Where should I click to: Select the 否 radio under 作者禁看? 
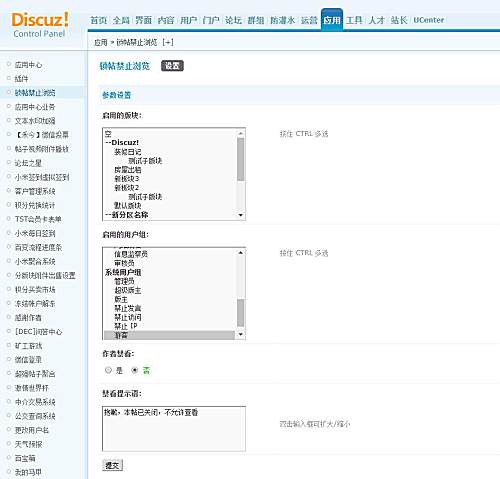[x=135, y=370]
